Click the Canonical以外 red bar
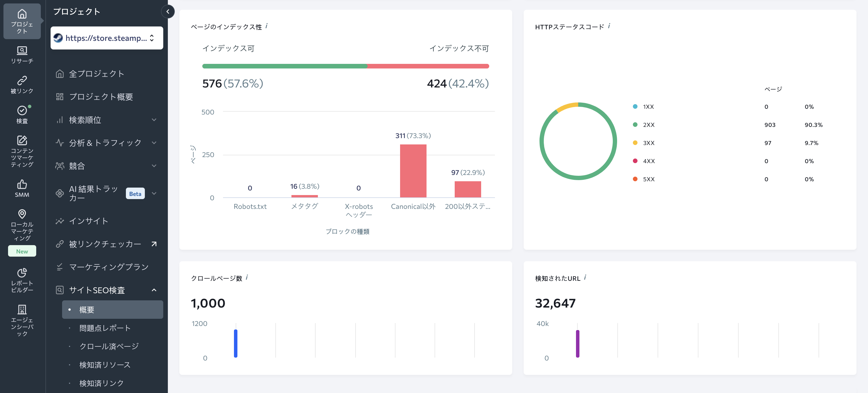868x393 pixels. 413,171
